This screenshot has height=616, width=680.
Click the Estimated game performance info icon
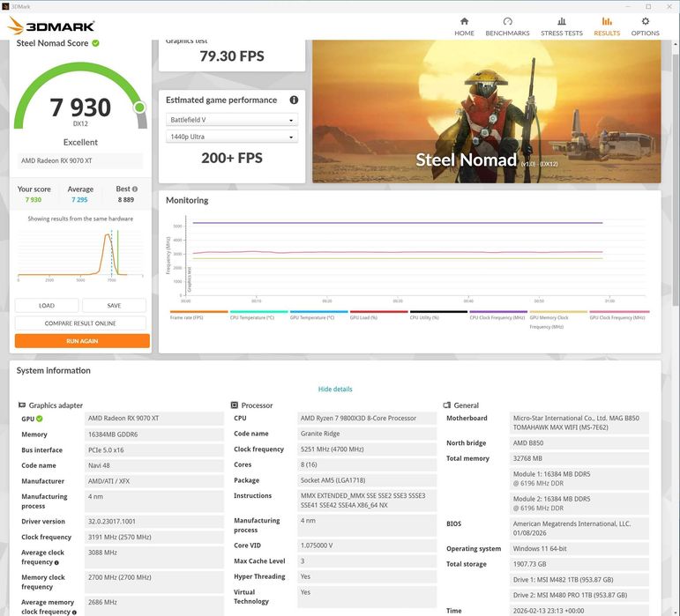coord(294,100)
